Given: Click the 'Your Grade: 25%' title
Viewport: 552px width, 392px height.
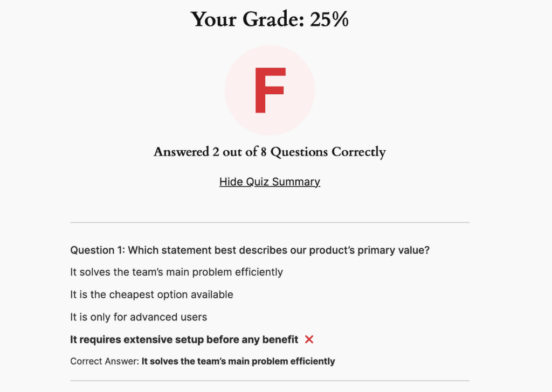Looking at the screenshot, I should (x=270, y=19).
